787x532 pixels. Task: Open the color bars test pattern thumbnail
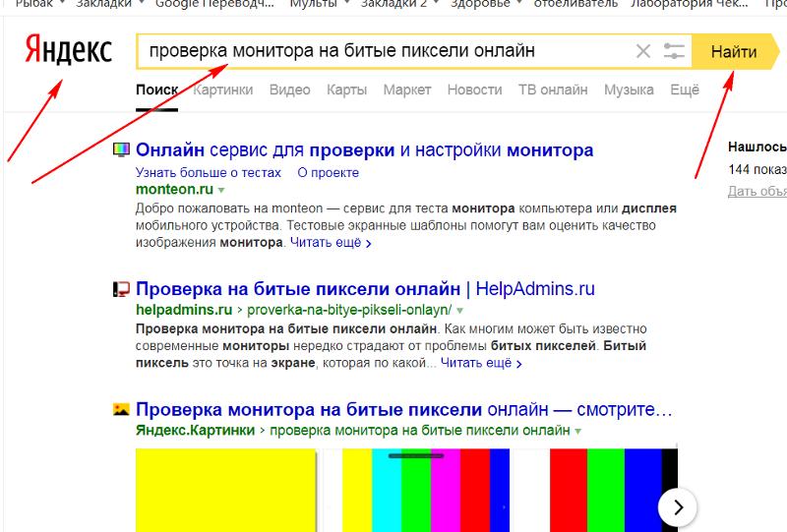[x=426, y=491]
